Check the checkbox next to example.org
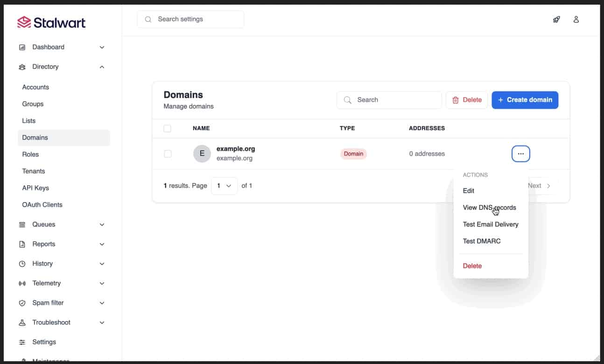The width and height of the screenshot is (604, 364). point(168,153)
